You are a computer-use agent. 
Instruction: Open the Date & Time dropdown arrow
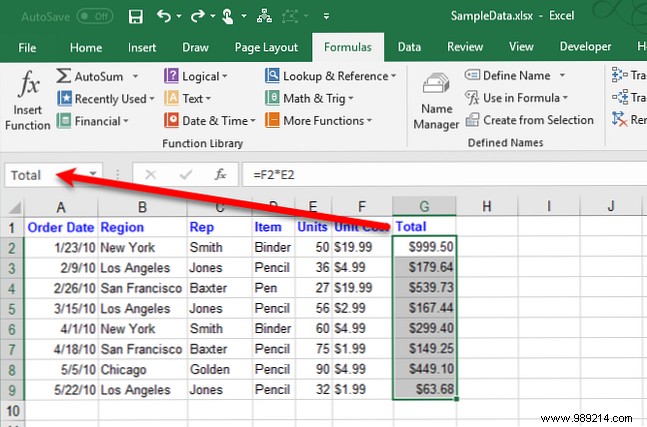(253, 121)
